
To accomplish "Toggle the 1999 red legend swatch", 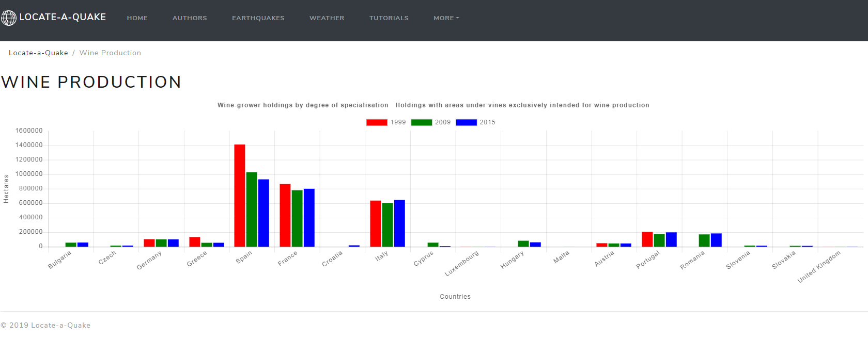I will [x=377, y=122].
